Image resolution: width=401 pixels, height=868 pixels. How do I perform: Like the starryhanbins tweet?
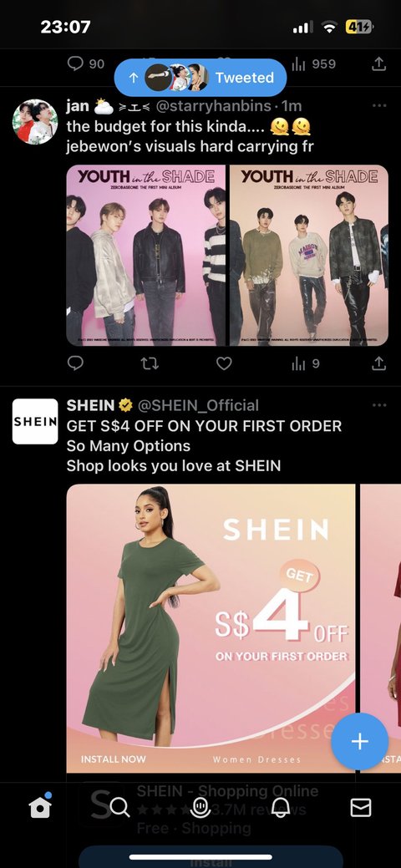pos(224,363)
